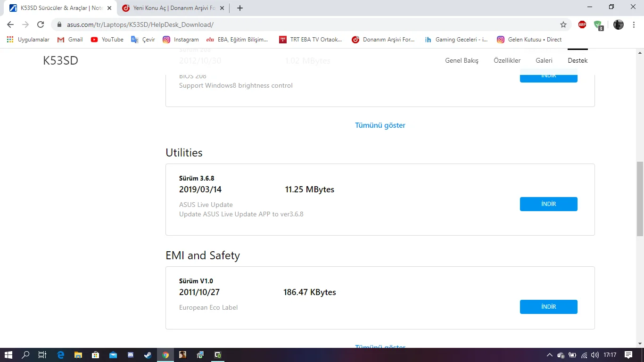Image resolution: width=644 pixels, height=362 pixels.
Task: Open Microsoft Store from the taskbar
Action: tap(96, 355)
